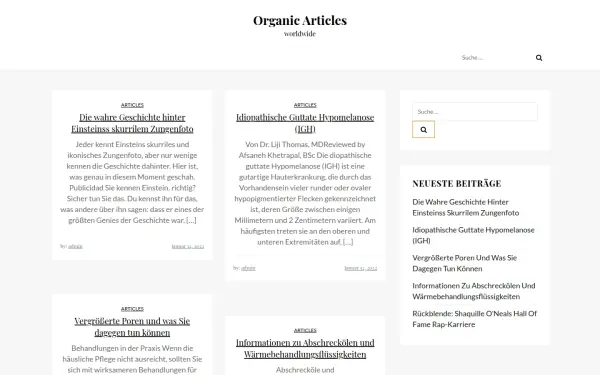Click the sidebar search submit button
This screenshot has height=375, width=600.
(423, 129)
